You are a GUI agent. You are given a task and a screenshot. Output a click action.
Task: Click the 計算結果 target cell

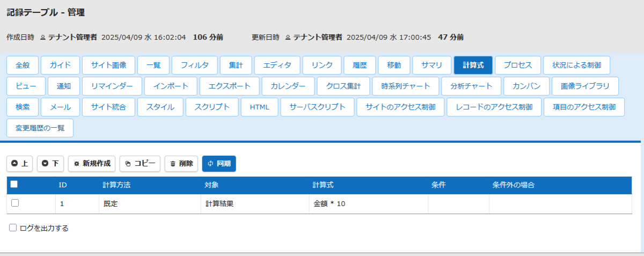pos(255,204)
